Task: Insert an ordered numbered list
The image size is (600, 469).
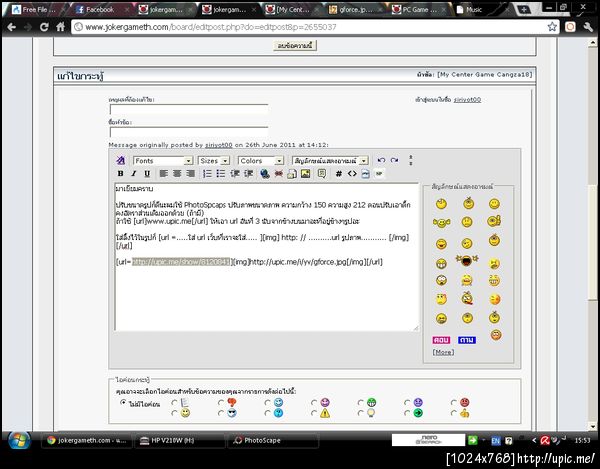Action: coord(207,174)
